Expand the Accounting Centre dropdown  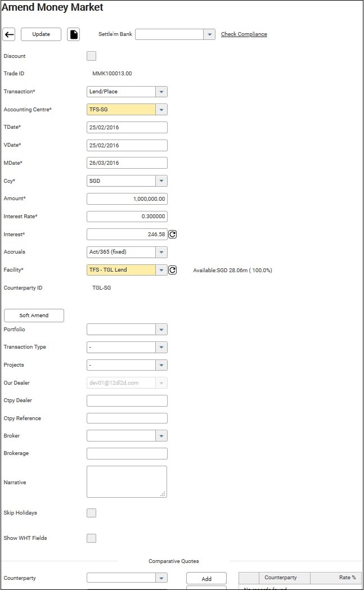click(161, 110)
